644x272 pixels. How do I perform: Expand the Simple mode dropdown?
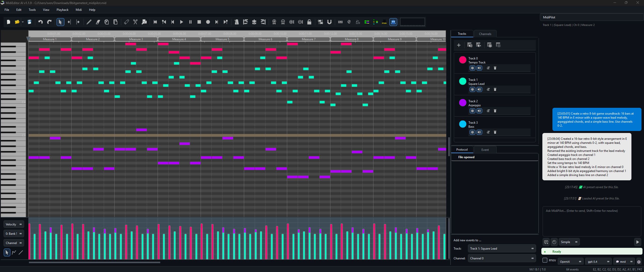point(569,242)
